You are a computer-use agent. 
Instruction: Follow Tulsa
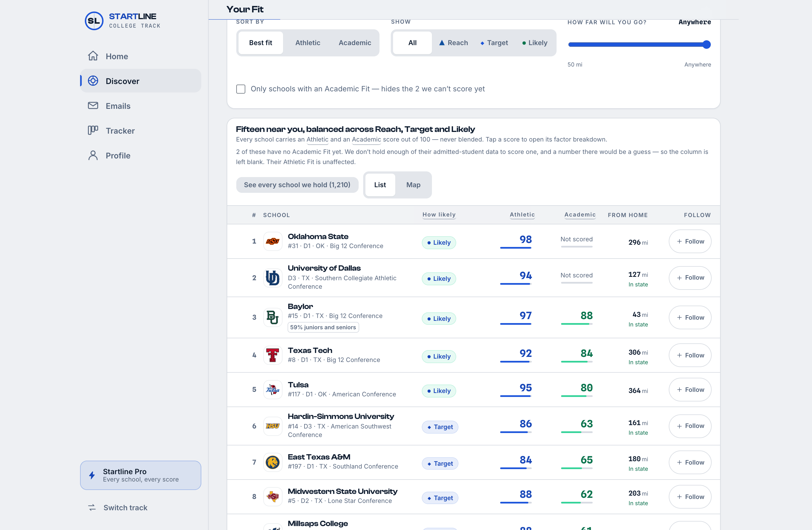tap(690, 390)
